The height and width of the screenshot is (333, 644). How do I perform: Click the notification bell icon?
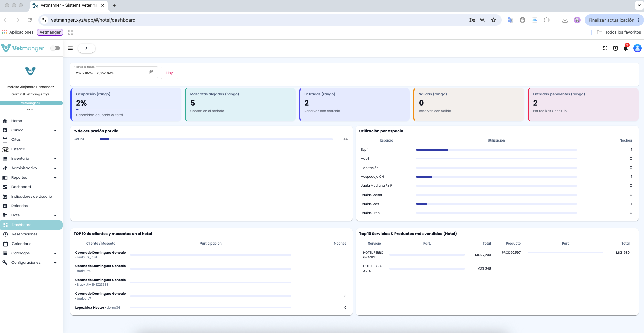pos(625,48)
